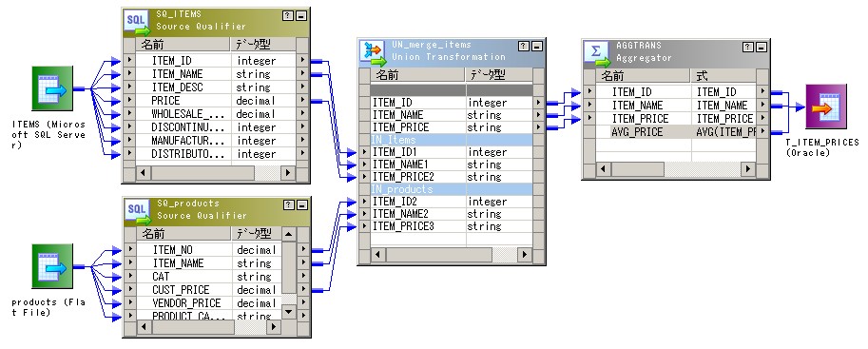Iconize the SQ_ITEMS Source Qualifier box
The width and height of the screenshot is (868, 349).
click(301, 15)
